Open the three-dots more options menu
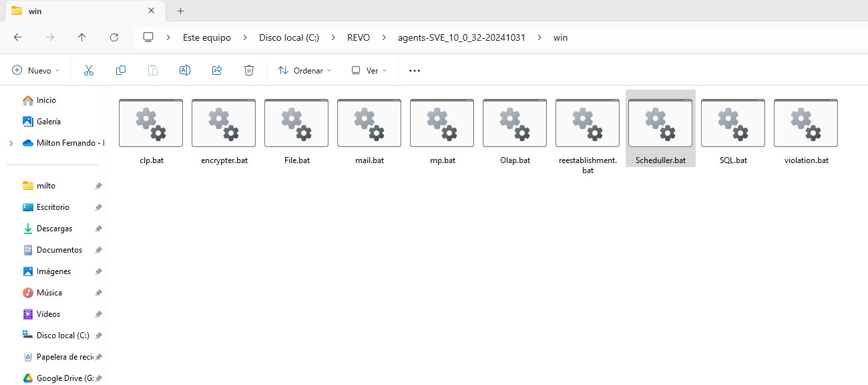This screenshot has height=385, width=868. pos(415,70)
